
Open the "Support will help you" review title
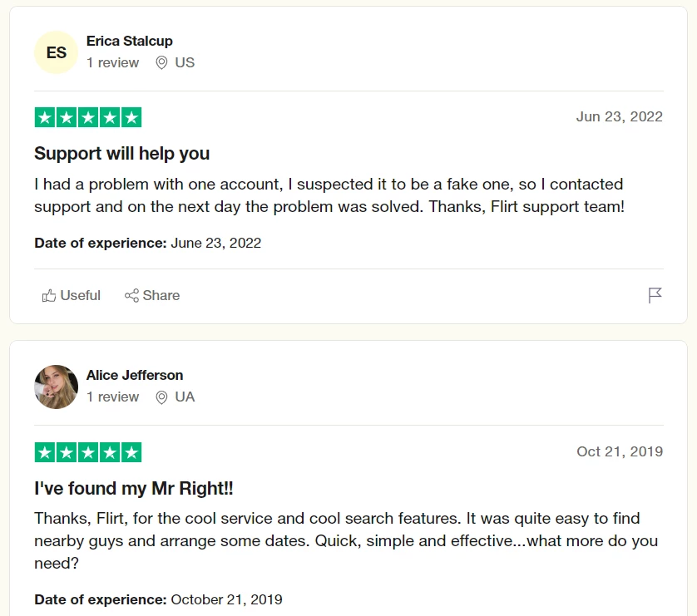click(121, 154)
